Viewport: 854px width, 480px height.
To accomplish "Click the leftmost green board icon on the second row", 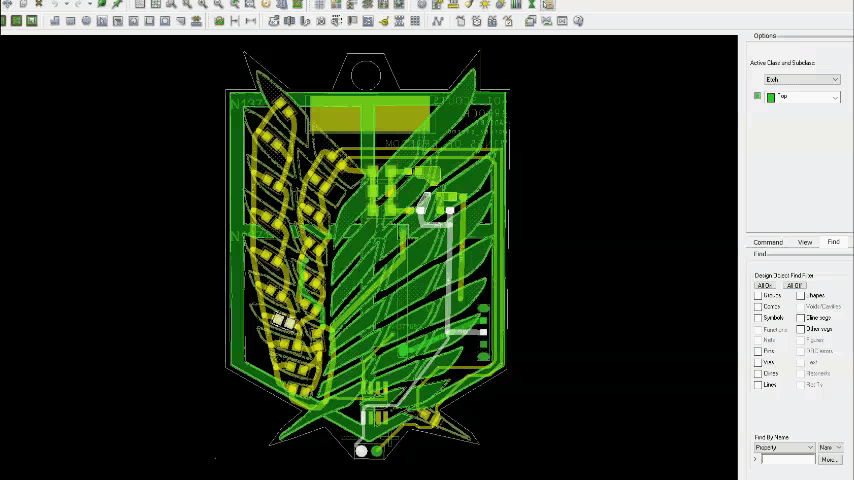I will 3,21.
